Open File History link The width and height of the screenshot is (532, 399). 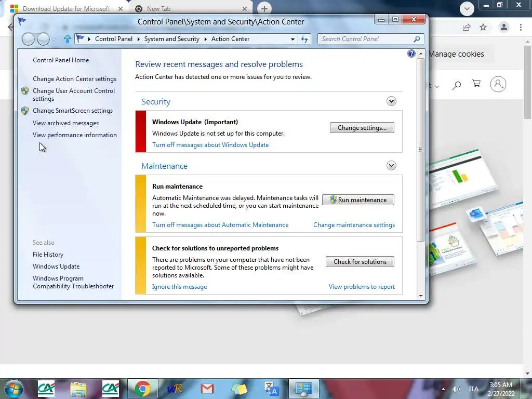tap(48, 255)
